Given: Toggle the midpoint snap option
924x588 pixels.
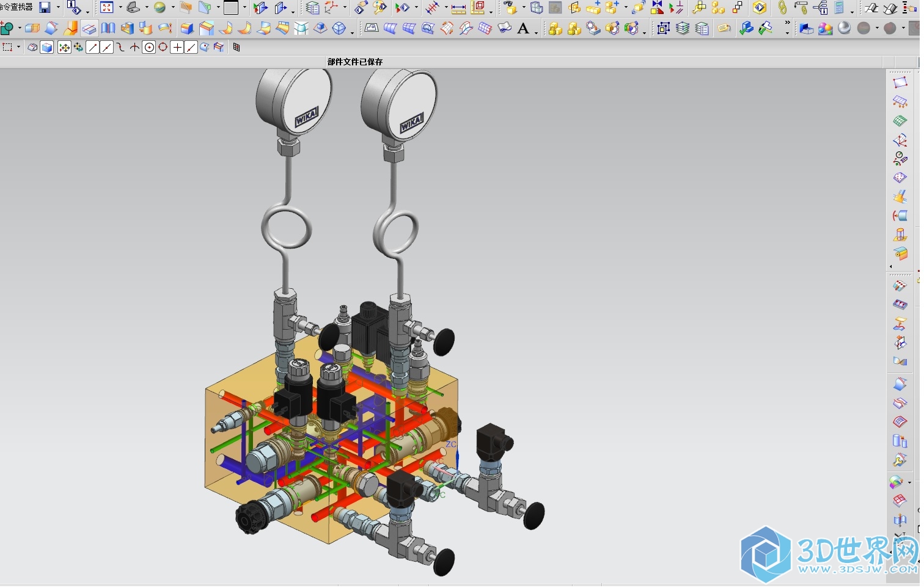Looking at the screenshot, I should pyautogui.click(x=106, y=48).
